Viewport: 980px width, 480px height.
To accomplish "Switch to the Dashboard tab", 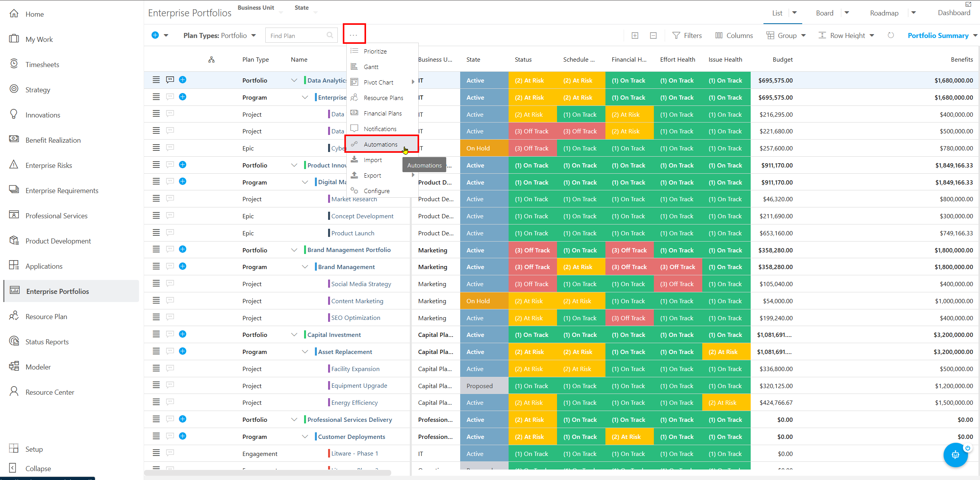I will click(x=954, y=13).
